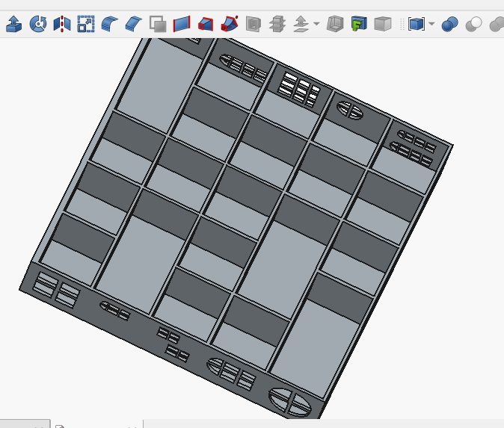Apply the Fillet tool

pos(110,25)
